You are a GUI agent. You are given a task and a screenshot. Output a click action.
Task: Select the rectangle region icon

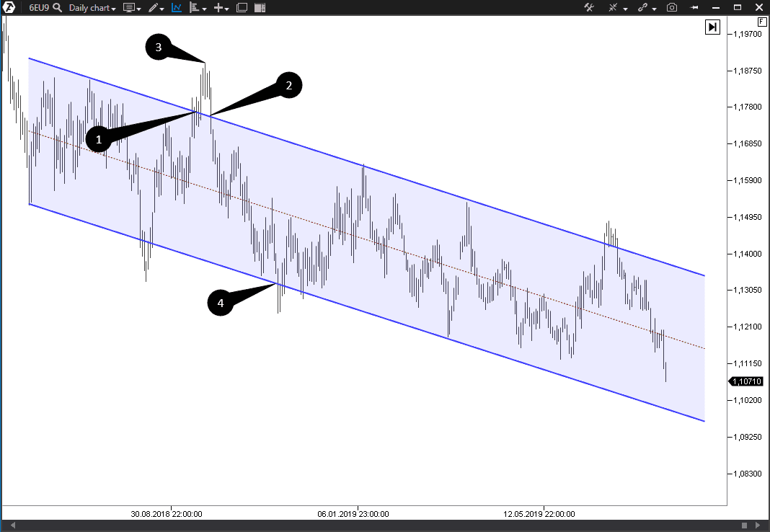(x=242, y=8)
